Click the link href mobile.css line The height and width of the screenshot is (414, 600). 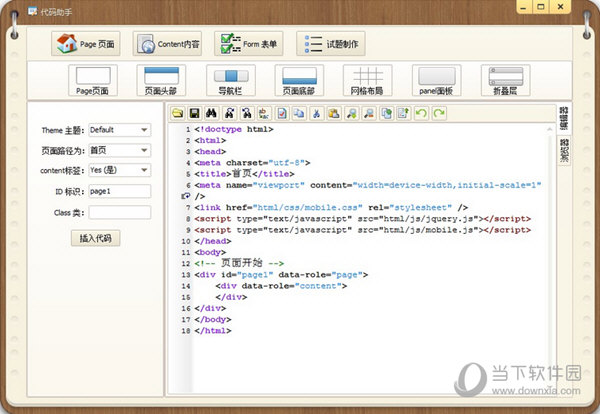[331, 208]
